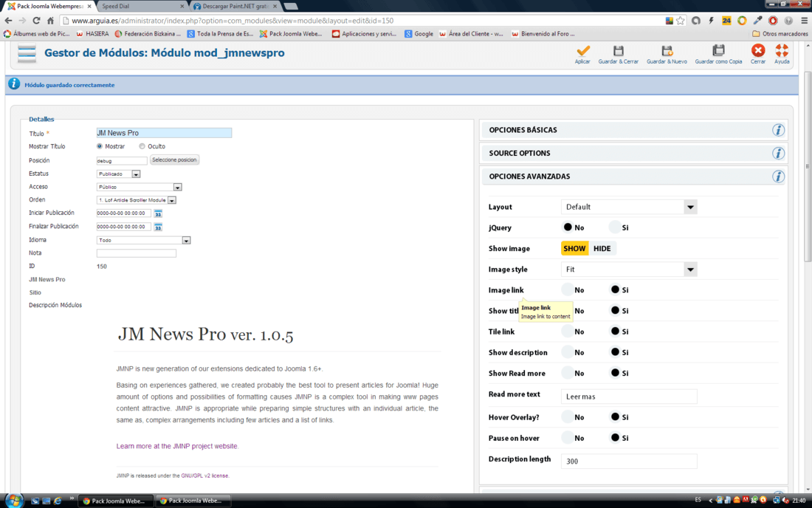Image resolution: width=812 pixels, height=508 pixels.
Task: Open the Ayuda help icon
Action: tap(782, 50)
